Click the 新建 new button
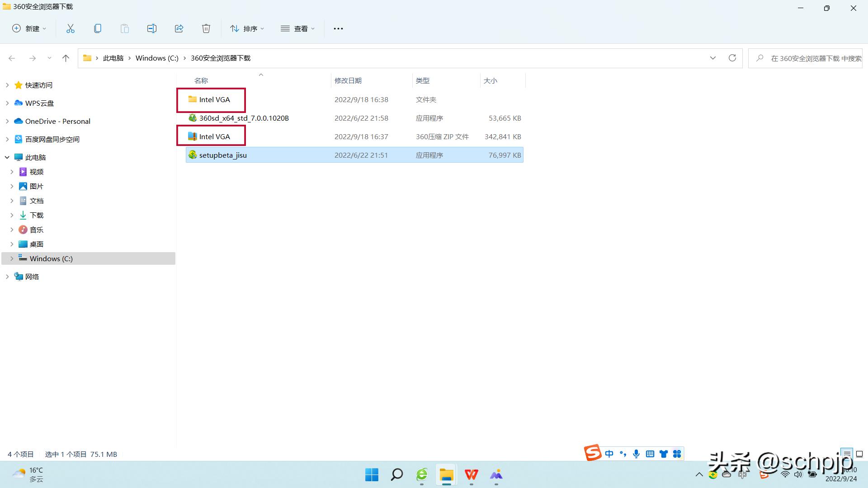The image size is (868, 488). coord(29,28)
